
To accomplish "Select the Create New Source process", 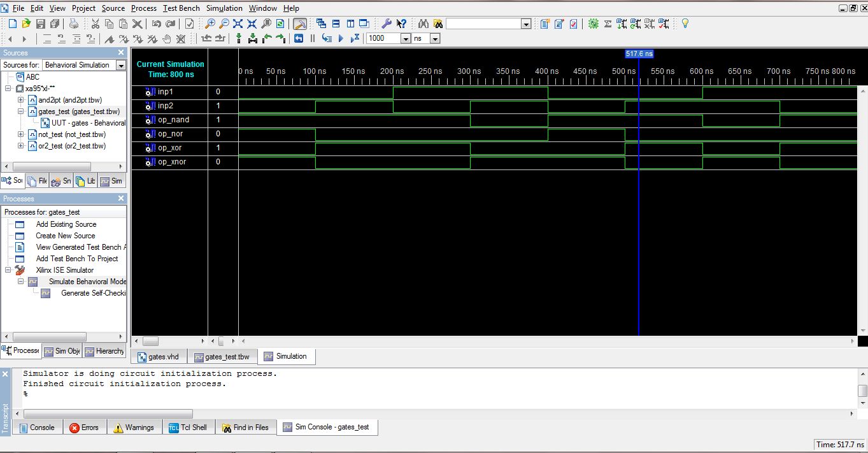I will pos(66,236).
